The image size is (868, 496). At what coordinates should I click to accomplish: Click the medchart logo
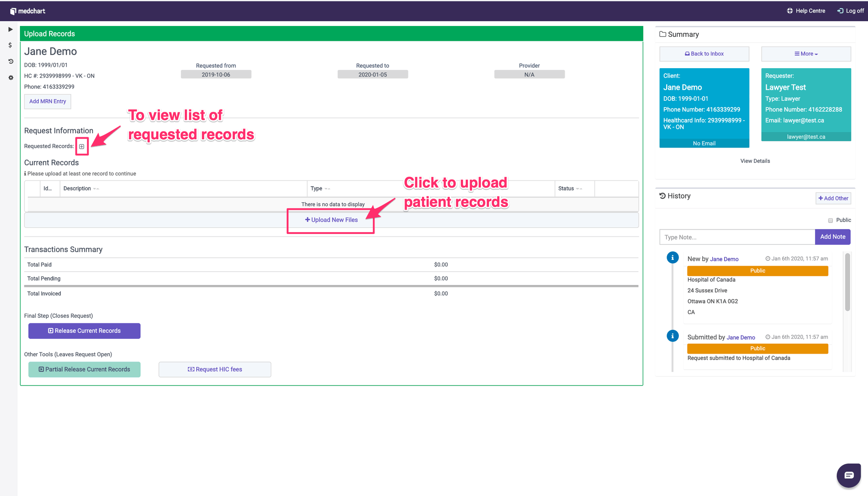pyautogui.click(x=28, y=11)
